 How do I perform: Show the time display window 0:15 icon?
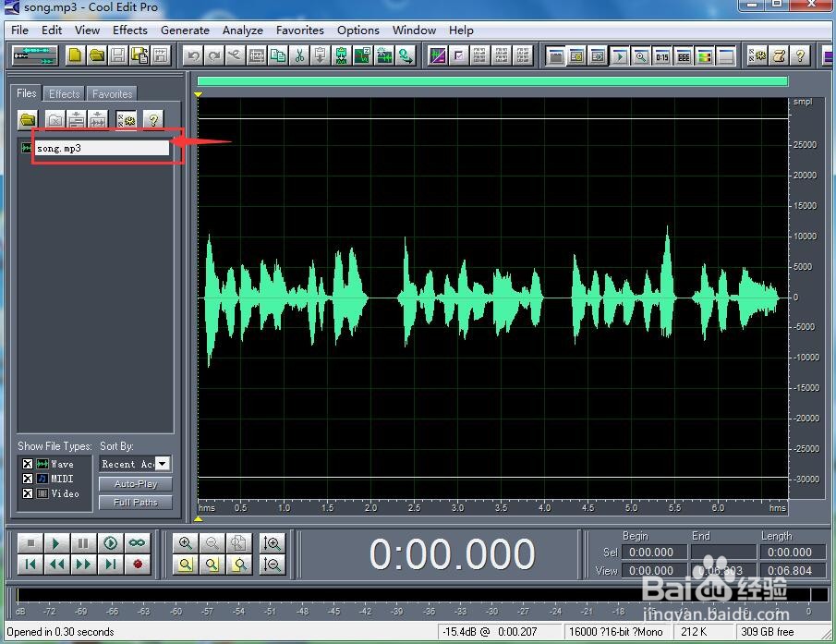[662, 56]
